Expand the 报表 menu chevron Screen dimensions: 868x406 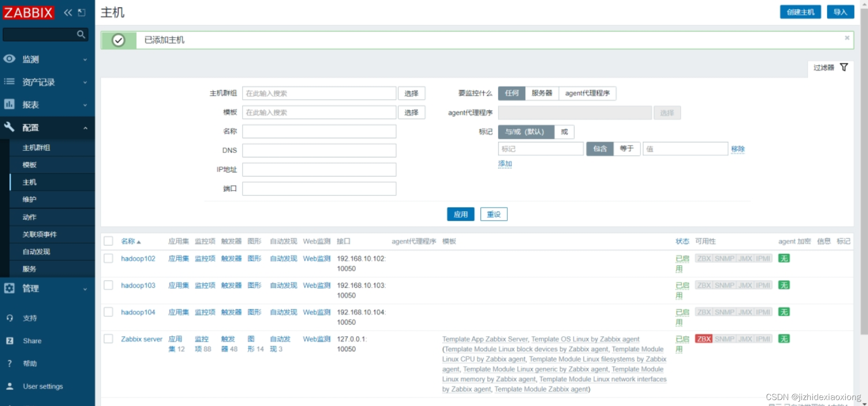pos(85,105)
